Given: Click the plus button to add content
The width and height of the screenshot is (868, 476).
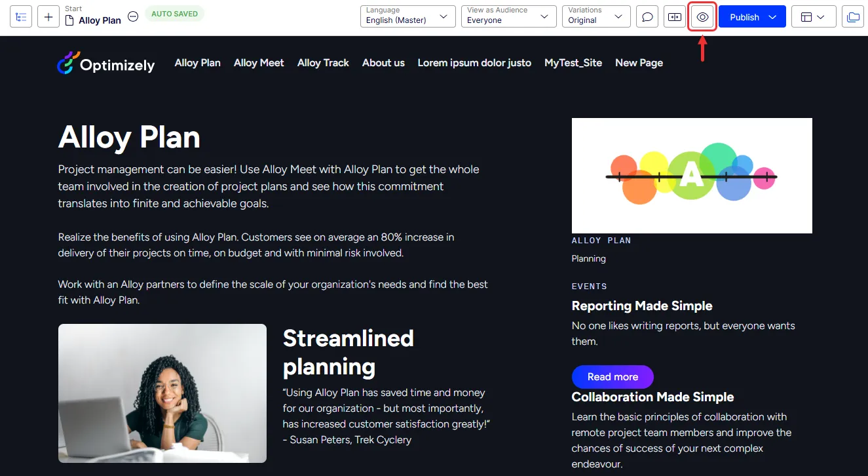Looking at the screenshot, I should tap(48, 17).
